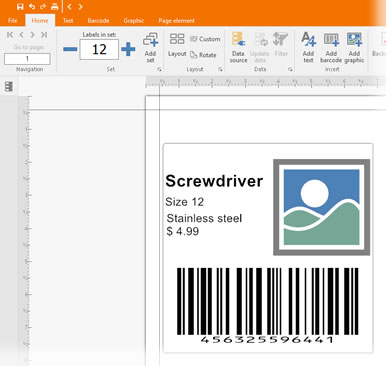Click the Rotate layout button

tap(203, 55)
